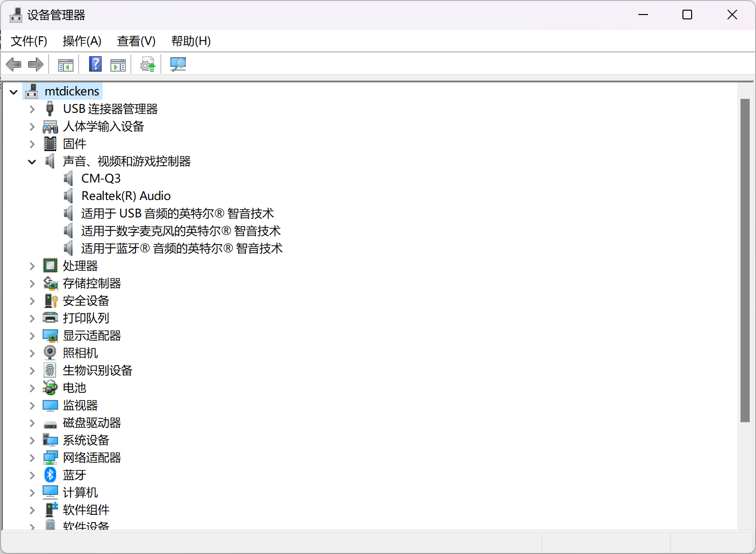Screen dimensions: 756x554
Task: Collapse the 声音、视频和游戏控制器 category
Action: 32,162
